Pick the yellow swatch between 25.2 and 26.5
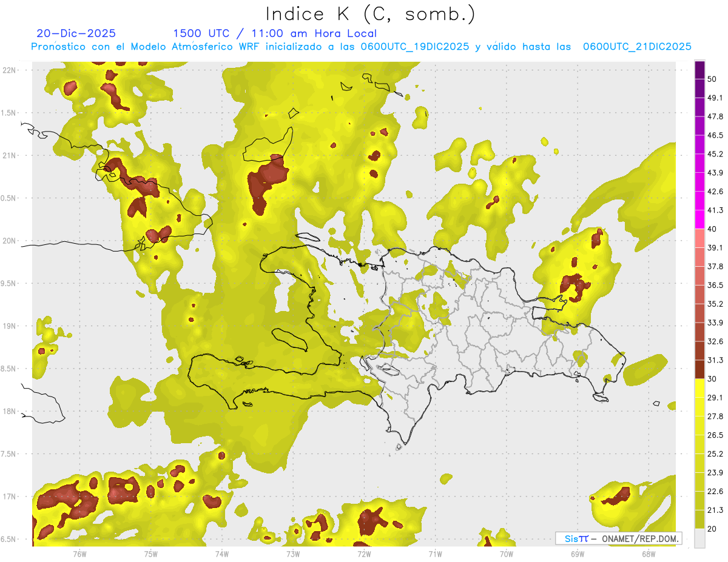 pos(700,444)
